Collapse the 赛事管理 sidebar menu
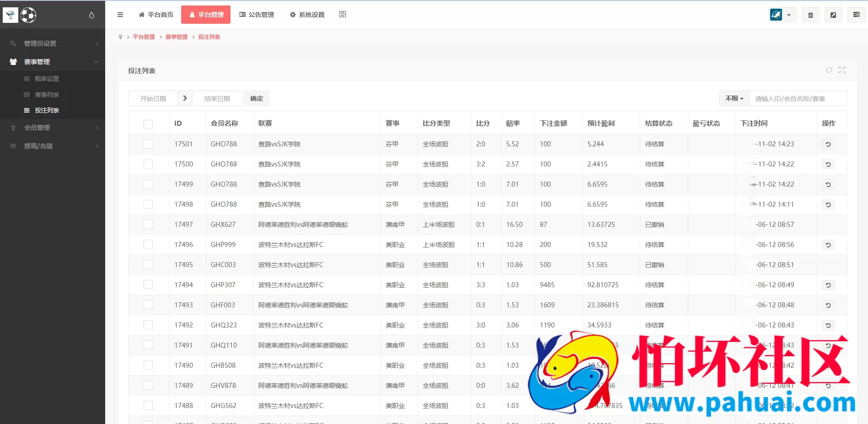This screenshot has height=424, width=868. point(53,62)
